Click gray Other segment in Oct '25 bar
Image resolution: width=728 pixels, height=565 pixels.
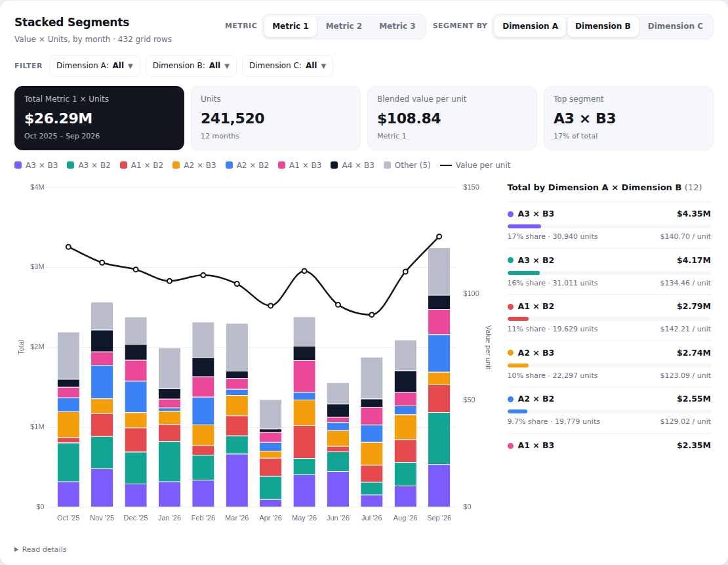pyautogui.click(x=68, y=356)
